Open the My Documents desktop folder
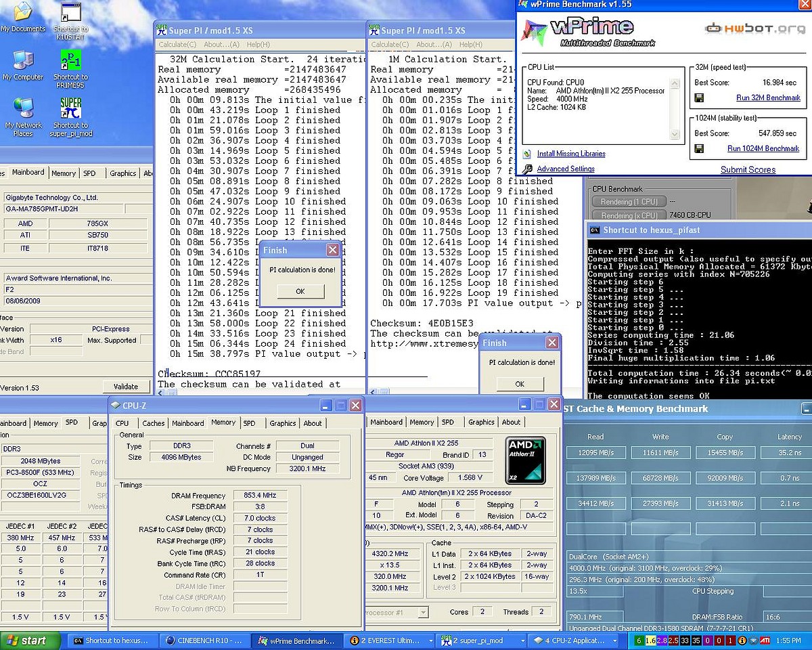Screen dimensions: 812x650 (x=23, y=12)
